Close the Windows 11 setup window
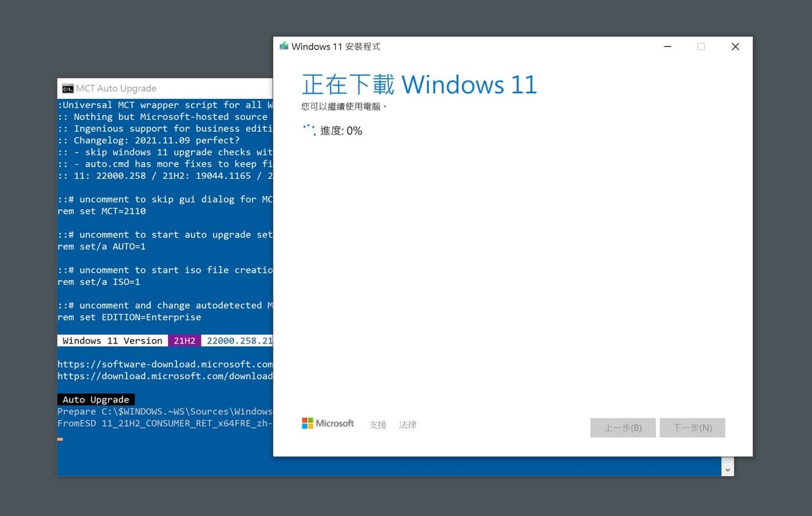This screenshot has width=812, height=516. pos(735,46)
